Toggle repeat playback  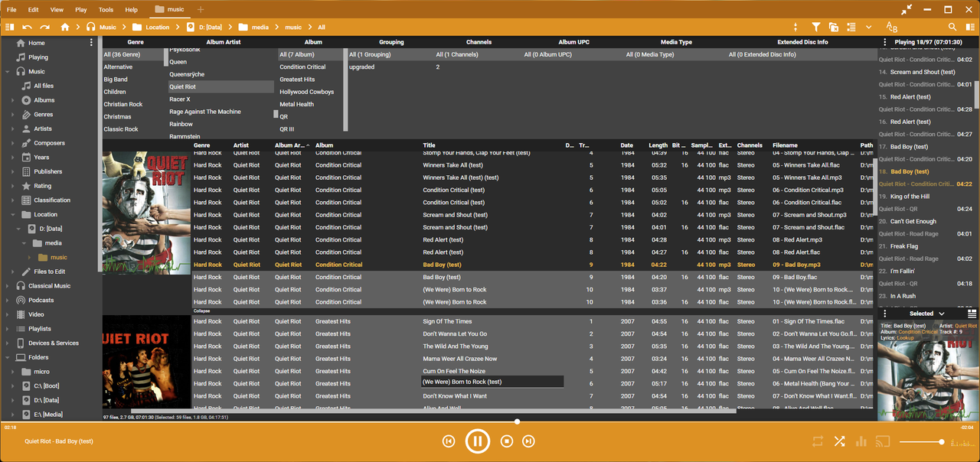pyautogui.click(x=818, y=441)
